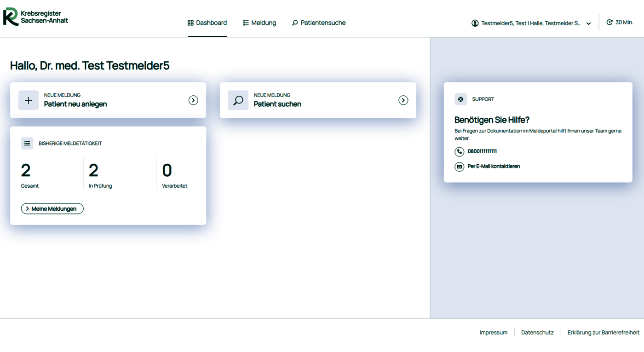Open the Dashboard tab

click(x=207, y=23)
